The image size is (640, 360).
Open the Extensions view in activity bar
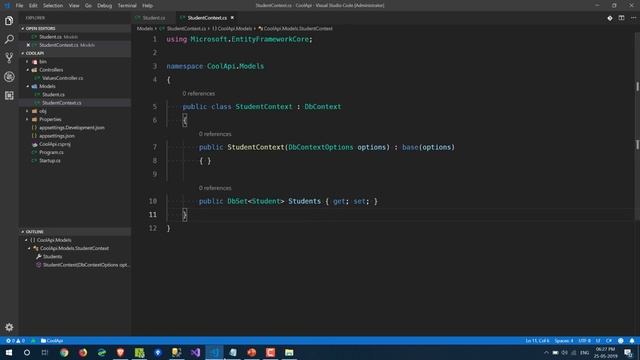9,96
